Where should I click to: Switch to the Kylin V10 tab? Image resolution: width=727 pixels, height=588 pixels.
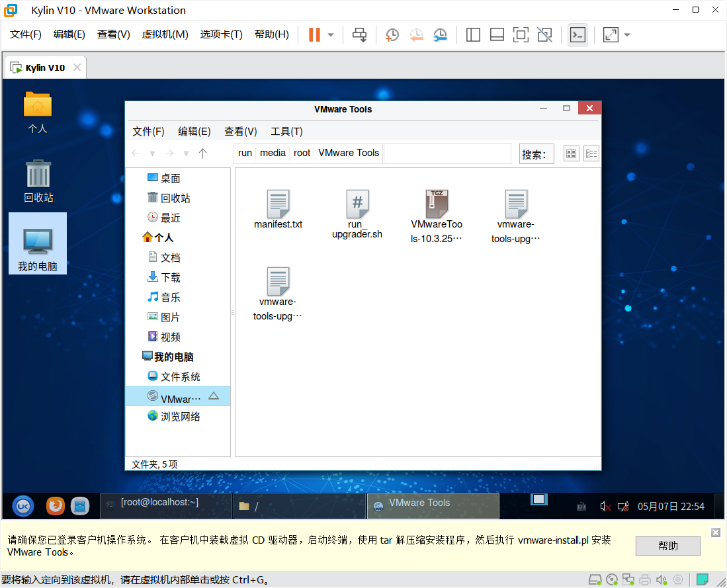42,66
